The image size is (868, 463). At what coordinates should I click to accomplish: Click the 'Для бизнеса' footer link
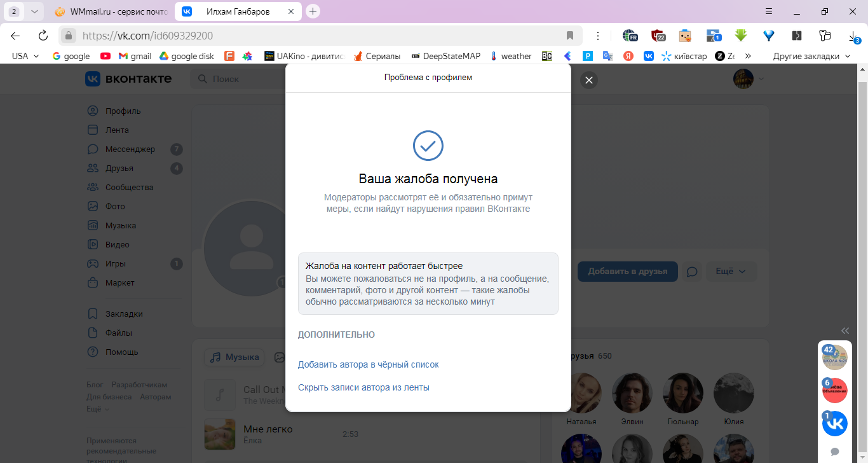[109, 397]
